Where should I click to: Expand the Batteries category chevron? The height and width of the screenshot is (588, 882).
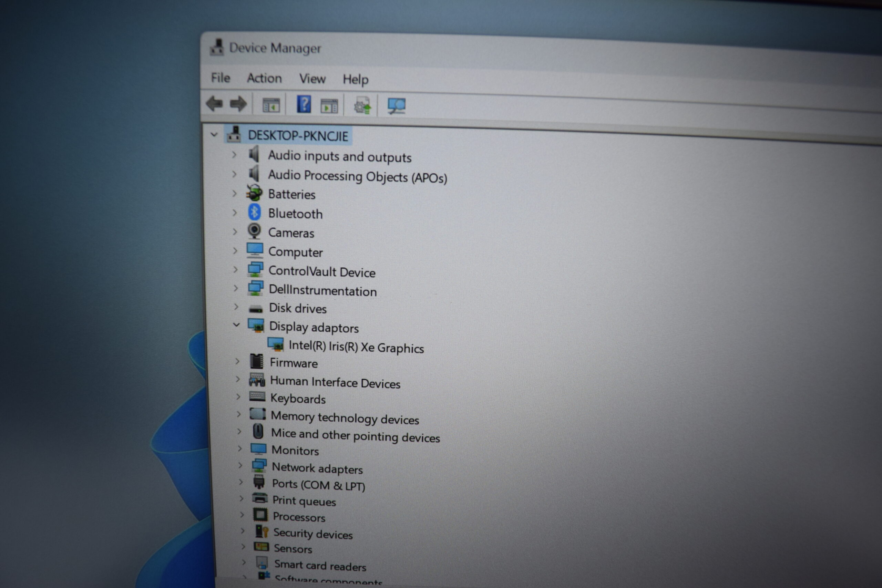pyautogui.click(x=235, y=193)
